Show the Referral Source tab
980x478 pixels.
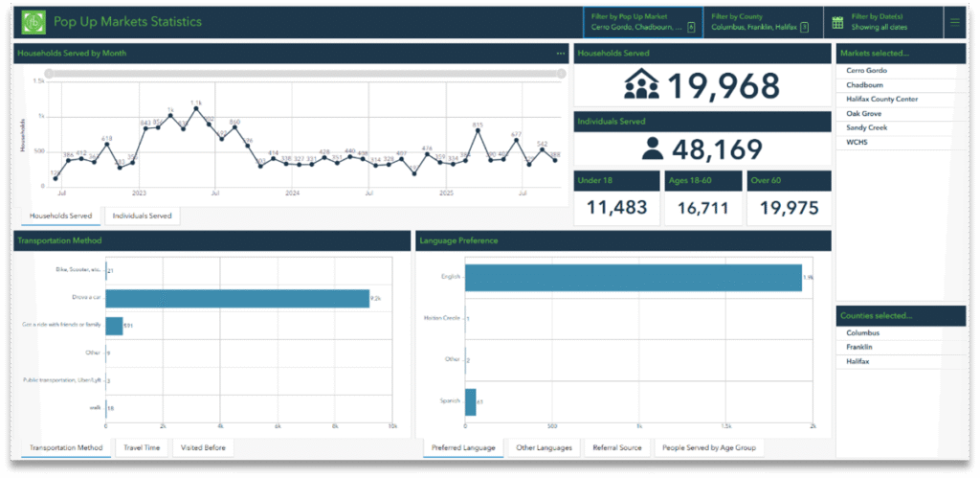(616, 447)
